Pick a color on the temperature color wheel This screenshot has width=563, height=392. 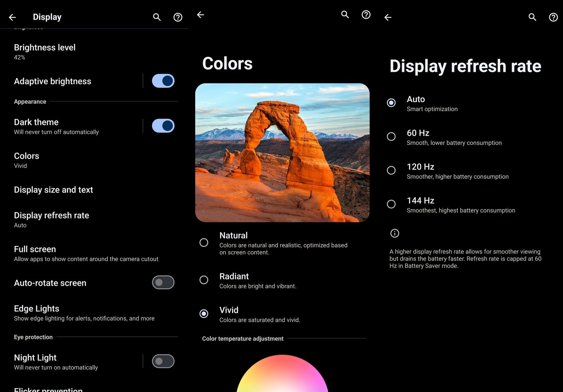(x=282, y=374)
